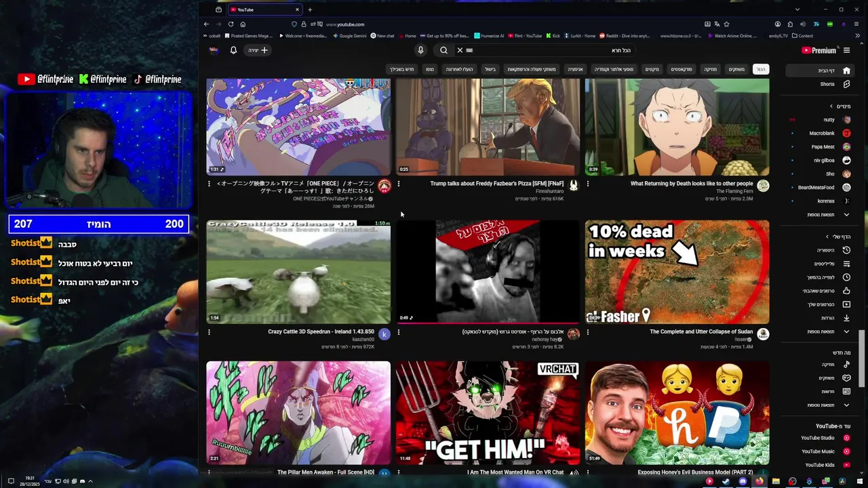Toggle the hamburger guide menu

846,50
